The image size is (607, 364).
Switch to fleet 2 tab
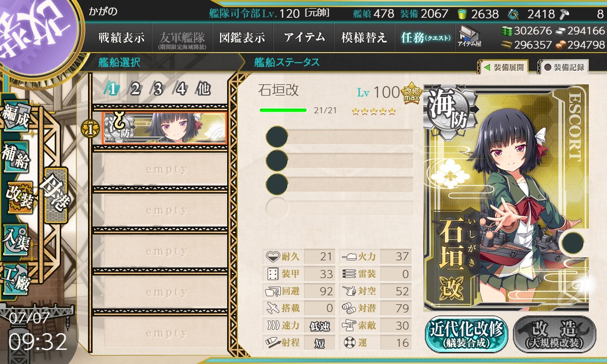pos(135,89)
